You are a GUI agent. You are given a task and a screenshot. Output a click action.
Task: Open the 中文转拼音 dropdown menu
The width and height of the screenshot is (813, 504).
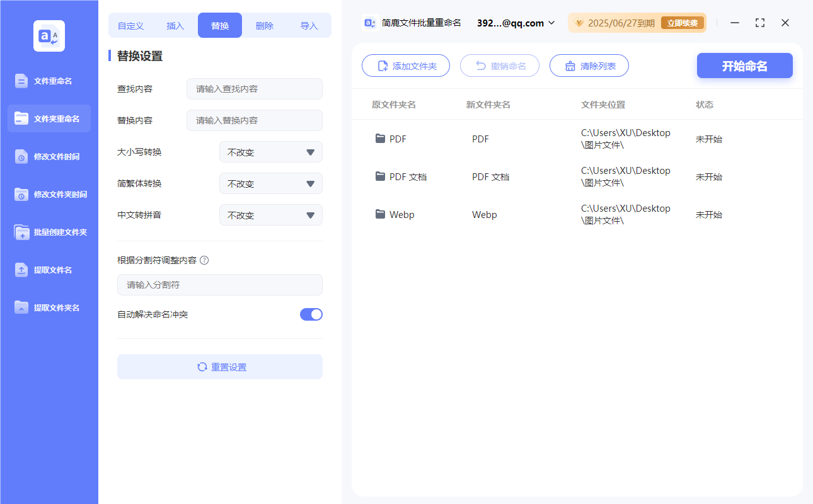(x=270, y=215)
